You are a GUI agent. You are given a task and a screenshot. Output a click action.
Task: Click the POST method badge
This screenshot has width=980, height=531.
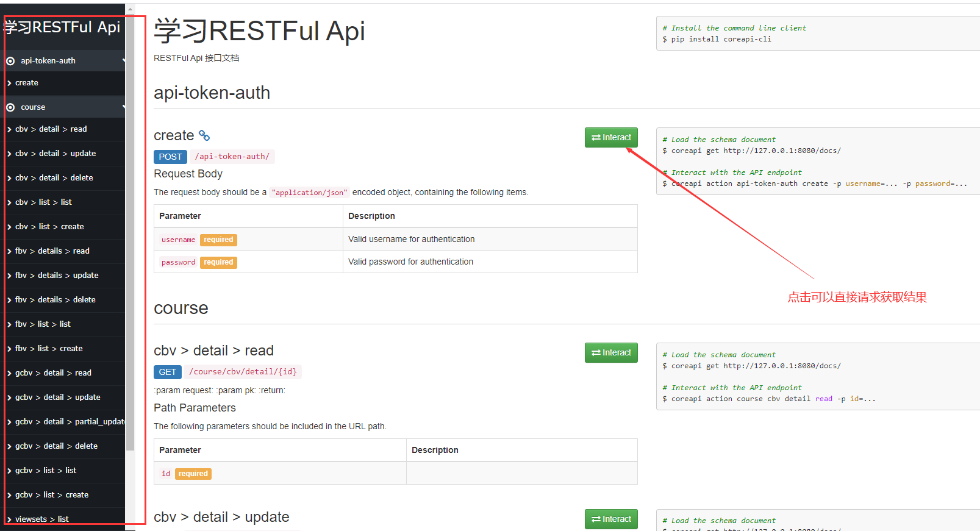(170, 157)
